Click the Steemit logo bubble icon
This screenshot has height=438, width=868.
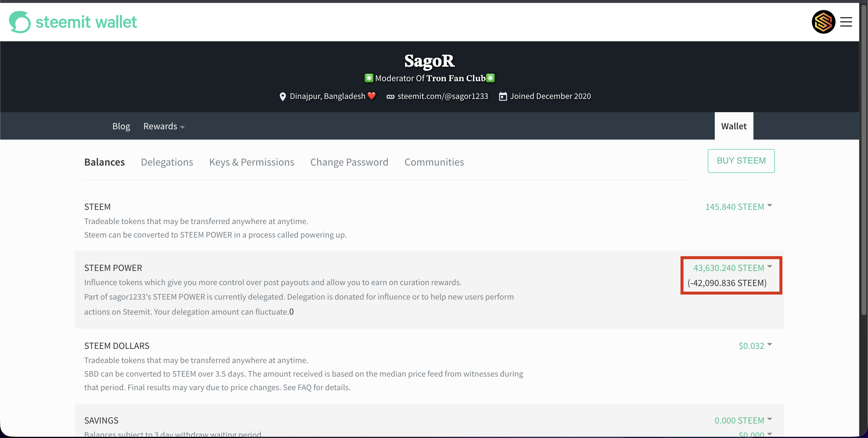(19, 22)
